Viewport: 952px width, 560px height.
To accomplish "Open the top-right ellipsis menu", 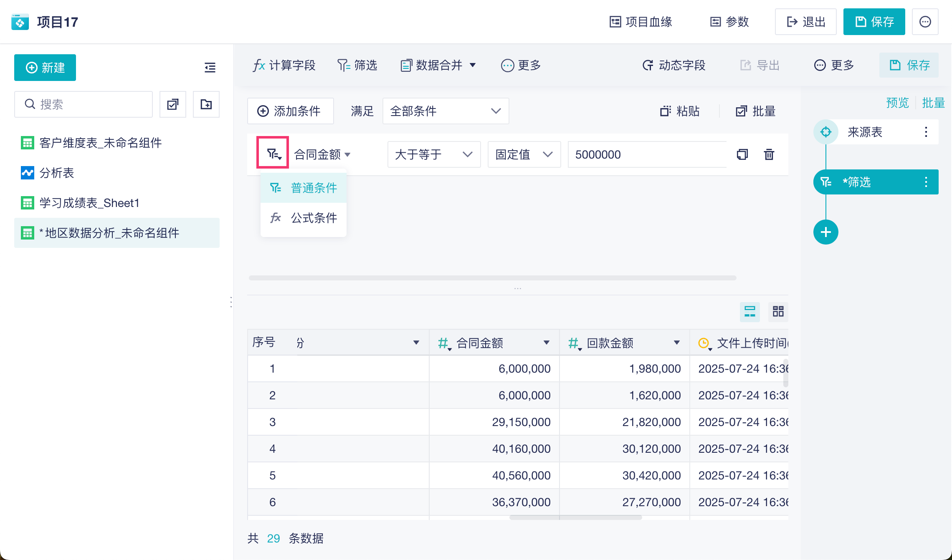I will (925, 22).
